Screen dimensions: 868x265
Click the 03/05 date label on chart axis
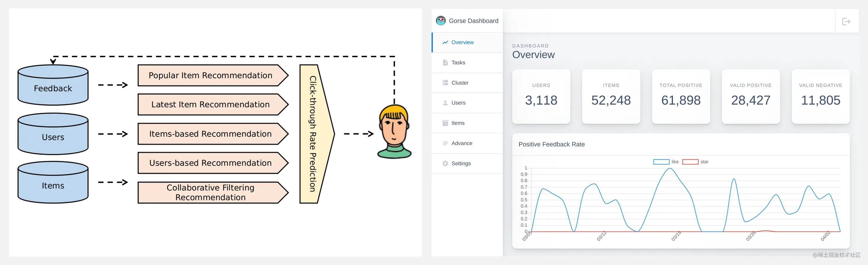coord(527,236)
